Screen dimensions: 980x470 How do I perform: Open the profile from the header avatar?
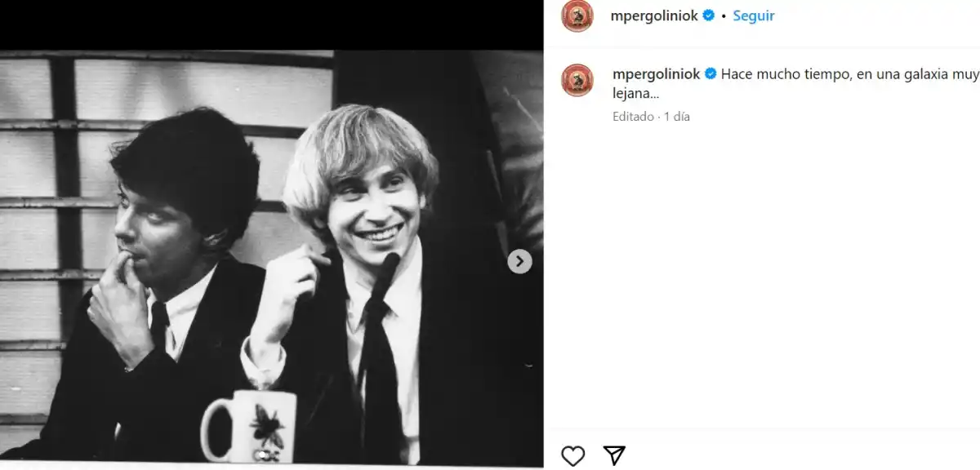[x=577, y=15]
